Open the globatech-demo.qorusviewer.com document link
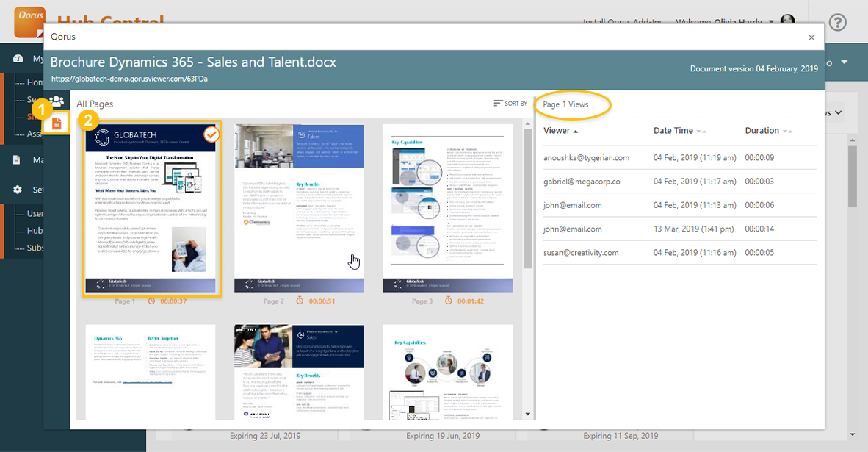The image size is (868, 452). pyautogui.click(x=129, y=79)
